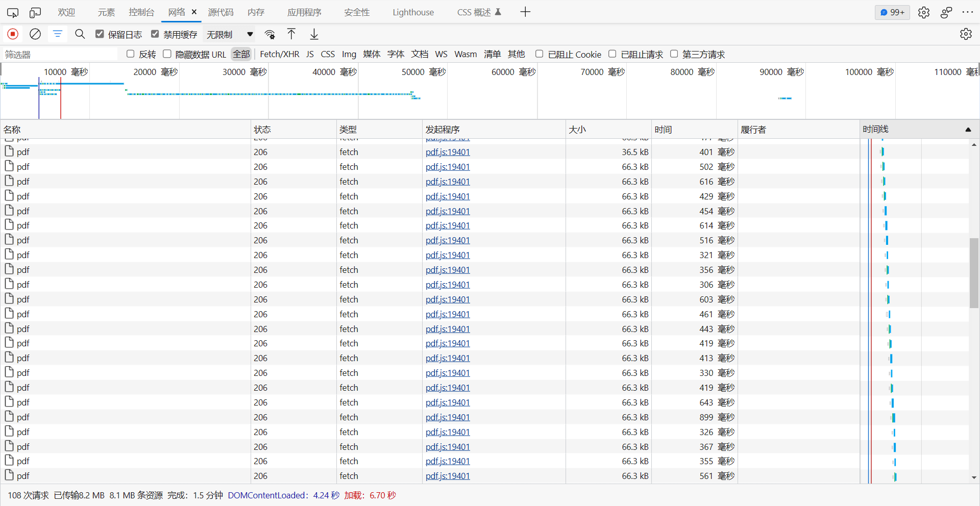Viewport: 980px width, 506px height.
Task: Open network conditions wifi icon
Action: coord(270,34)
